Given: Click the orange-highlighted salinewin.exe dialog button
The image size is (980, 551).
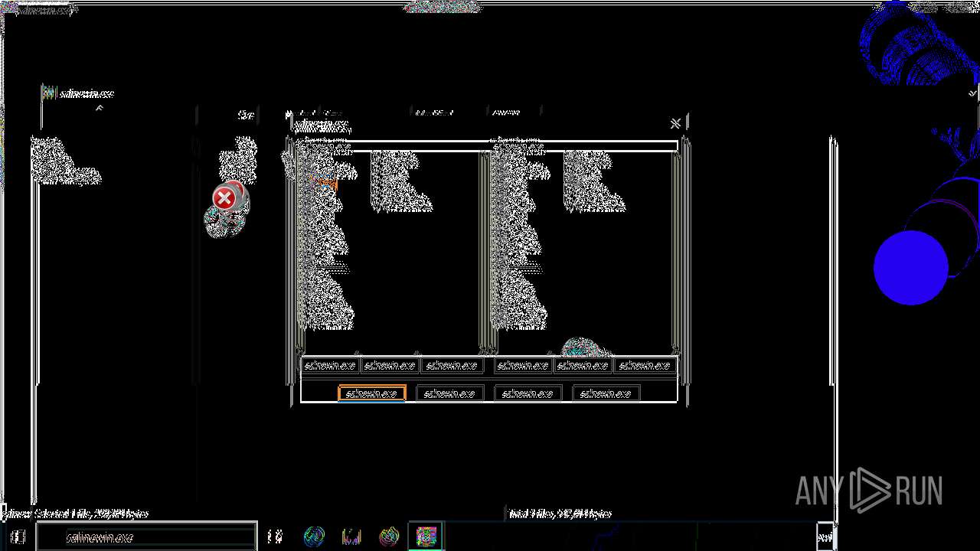Looking at the screenshot, I should click(x=371, y=393).
